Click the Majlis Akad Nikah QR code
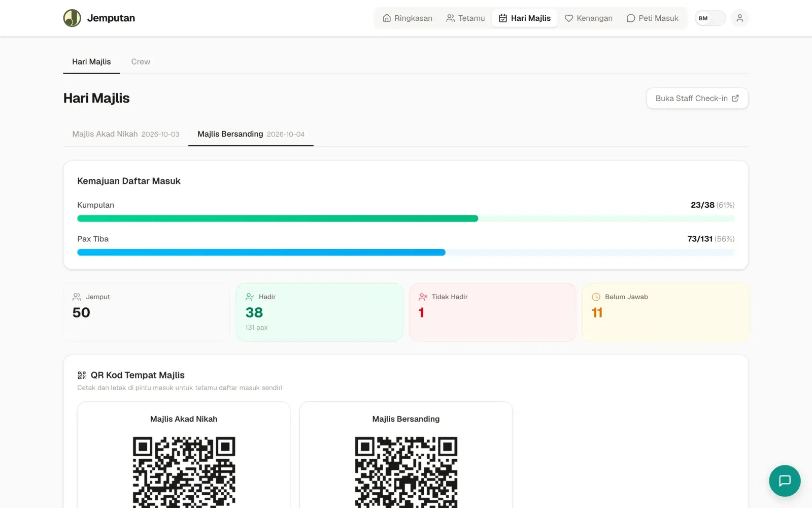The image size is (812, 508). (184, 472)
